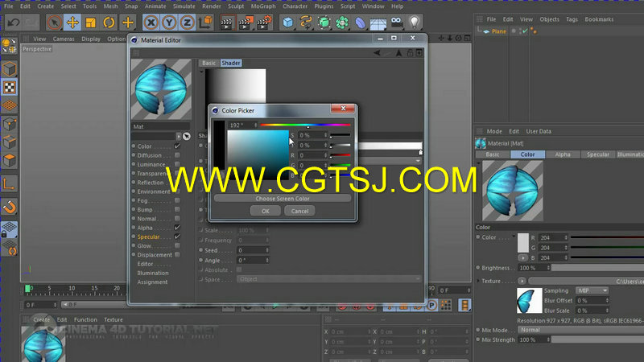This screenshot has height=362, width=644.
Task: Enable the Glow channel checkbox
Action: click(x=177, y=245)
